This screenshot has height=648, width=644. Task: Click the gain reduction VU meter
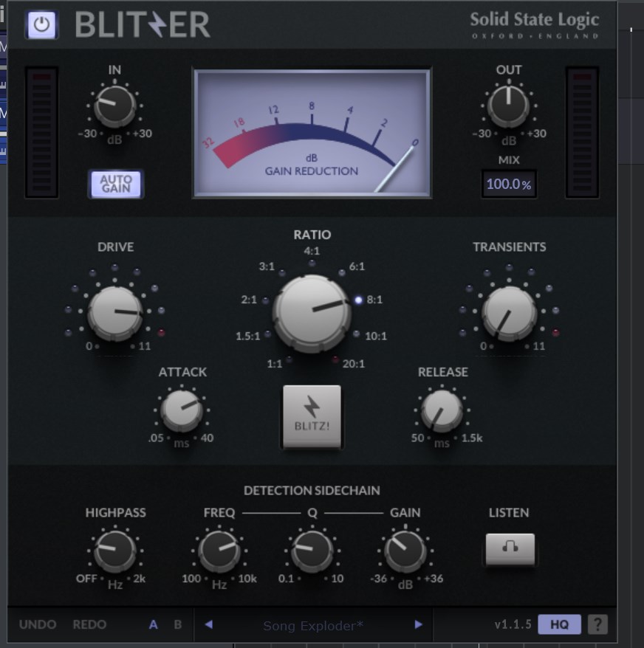click(x=312, y=134)
